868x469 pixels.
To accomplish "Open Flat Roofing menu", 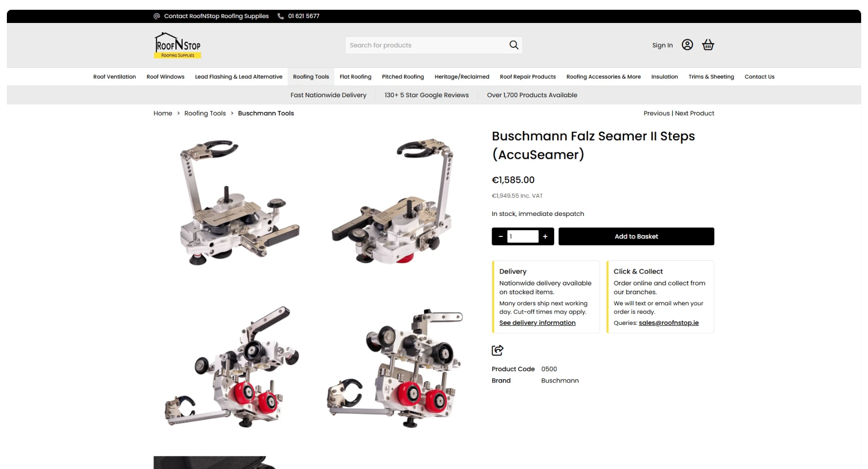I will [355, 77].
